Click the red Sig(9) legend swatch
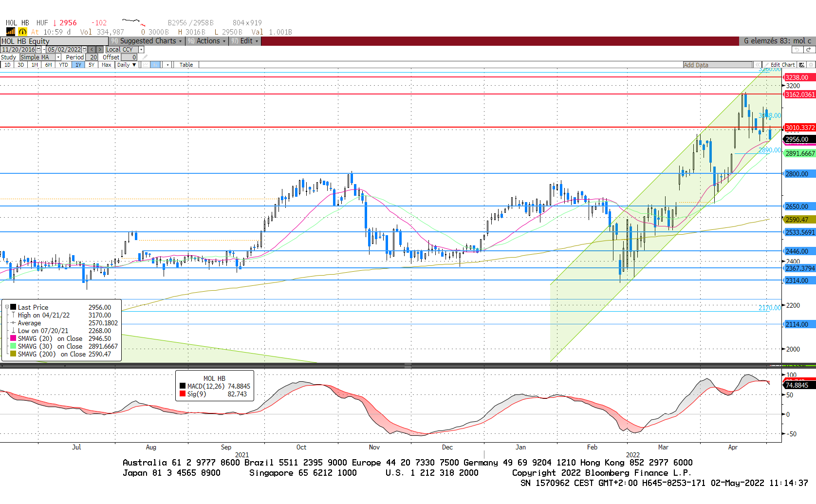The width and height of the screenshot is (816, 504). point(183,393)
